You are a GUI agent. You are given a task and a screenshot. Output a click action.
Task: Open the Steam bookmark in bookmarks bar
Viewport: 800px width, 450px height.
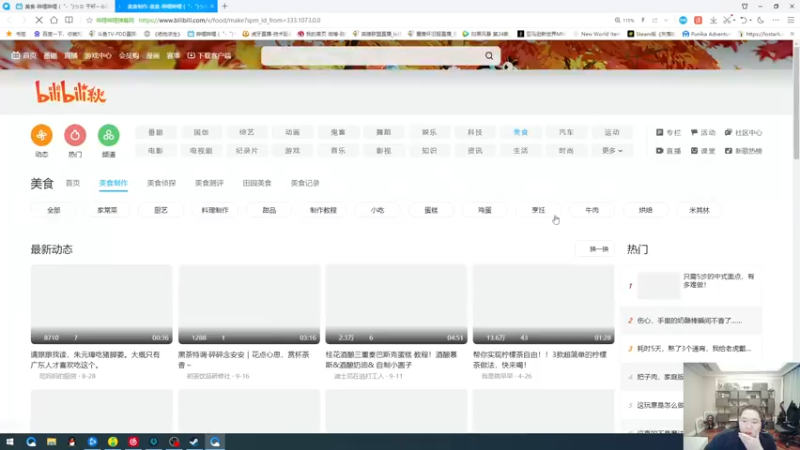652,34
